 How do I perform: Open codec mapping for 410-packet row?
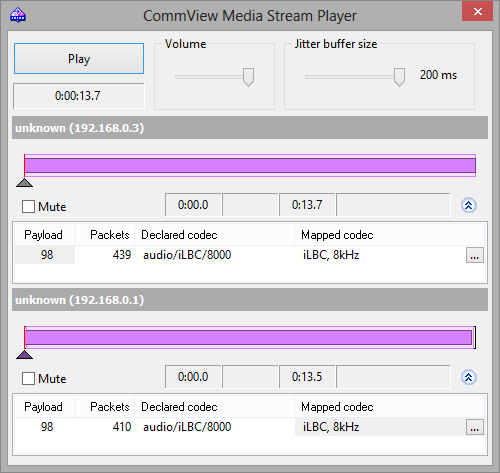[x=475, y=427]
